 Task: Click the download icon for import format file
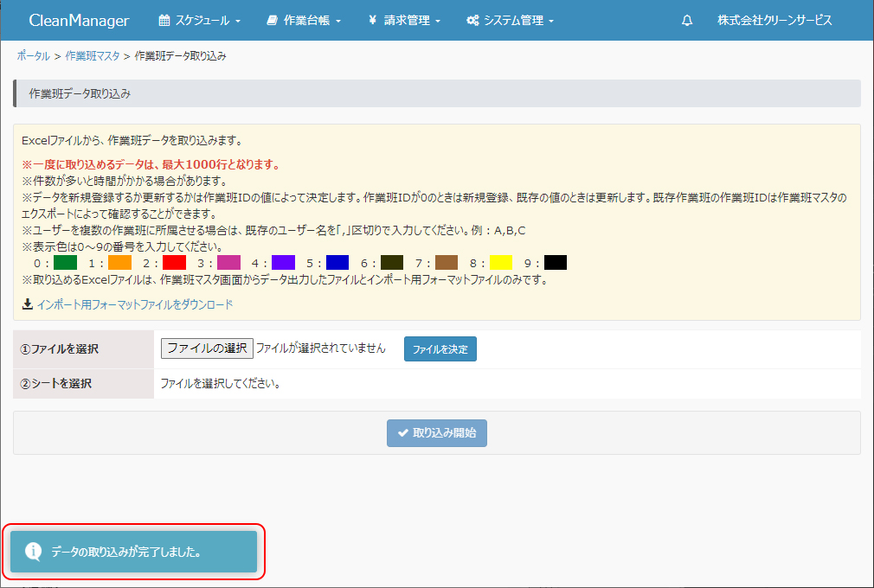[28, 304]
